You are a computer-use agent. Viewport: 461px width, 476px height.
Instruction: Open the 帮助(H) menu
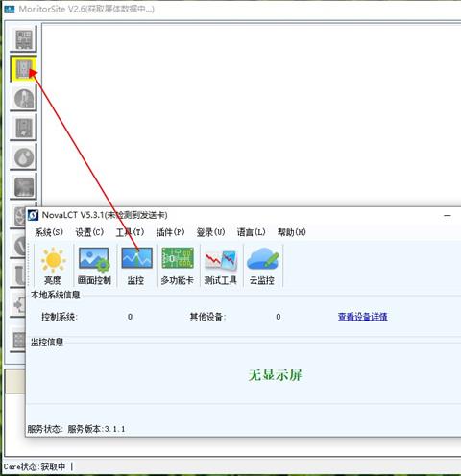[x=292, y=232]
